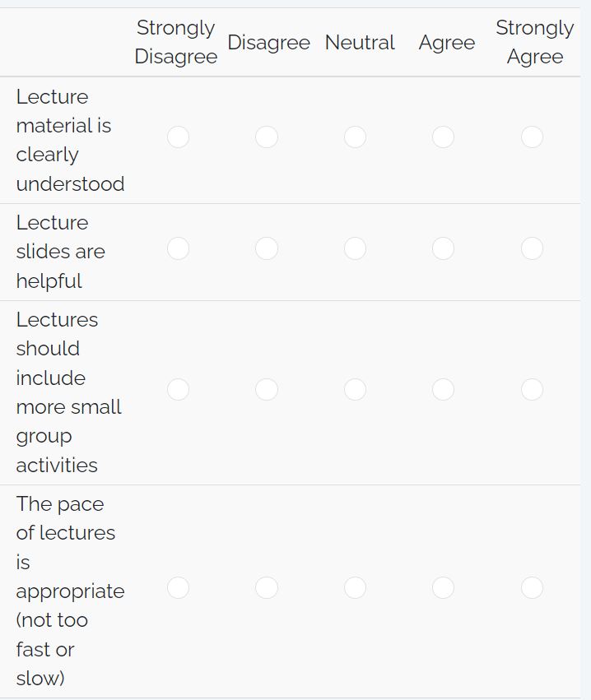
Task: Mark Neutral for pace of lectures appropriate
Action: (355, 587)
